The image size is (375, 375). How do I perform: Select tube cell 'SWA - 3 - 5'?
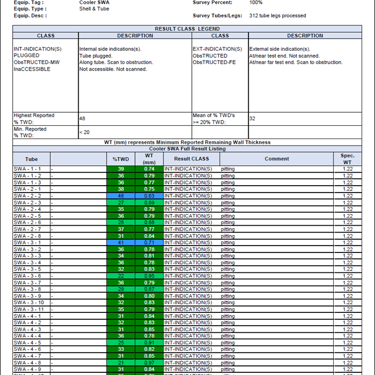click(x=32, y=269)
